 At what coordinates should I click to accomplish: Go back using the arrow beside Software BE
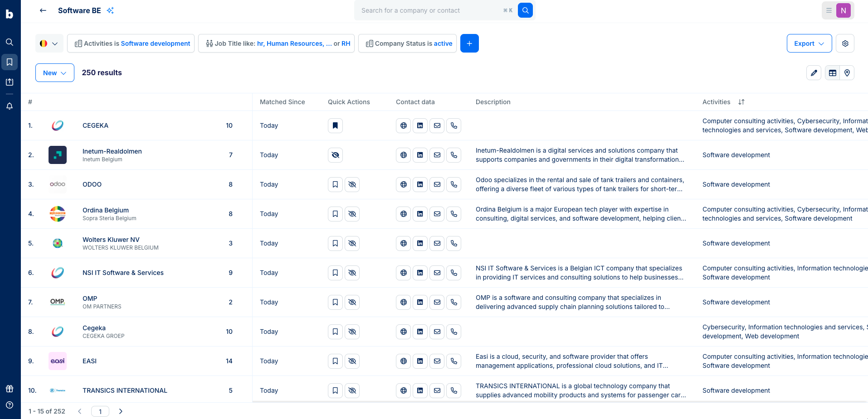(x=43, y=10)
